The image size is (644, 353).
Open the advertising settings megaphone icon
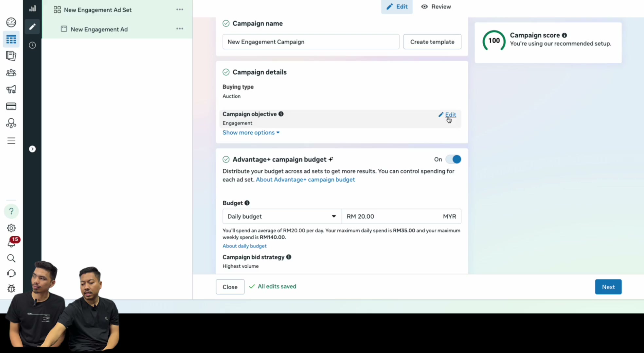click(11, 89)
